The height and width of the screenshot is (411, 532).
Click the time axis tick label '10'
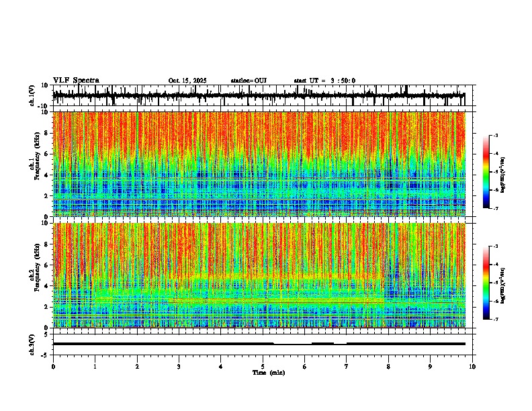pos(472,367)
